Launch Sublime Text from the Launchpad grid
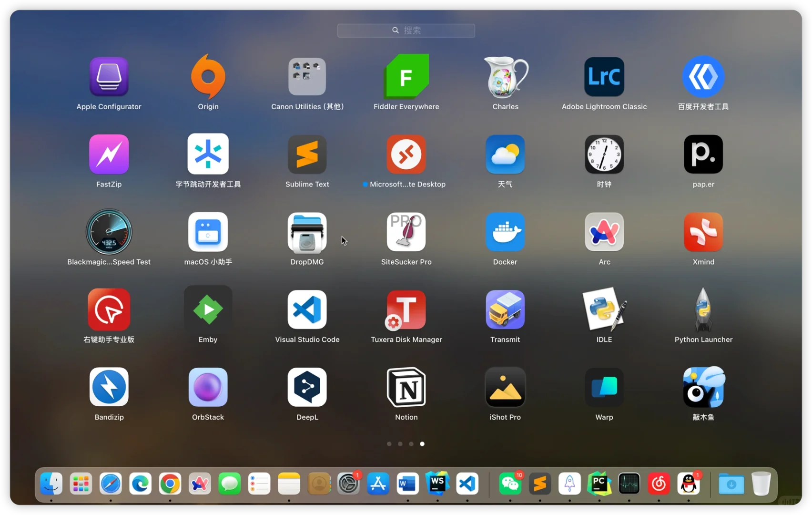This screenshot has width=812, height=515. 307,154
